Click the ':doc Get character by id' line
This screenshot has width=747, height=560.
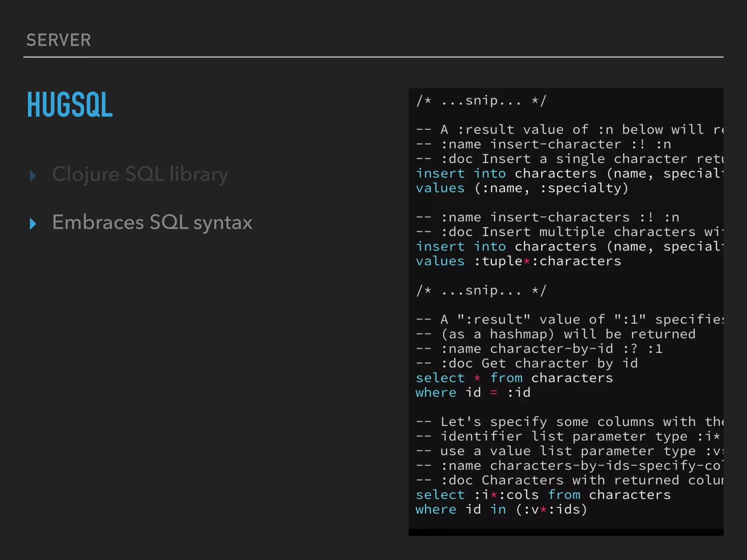(x=527, y=363)
